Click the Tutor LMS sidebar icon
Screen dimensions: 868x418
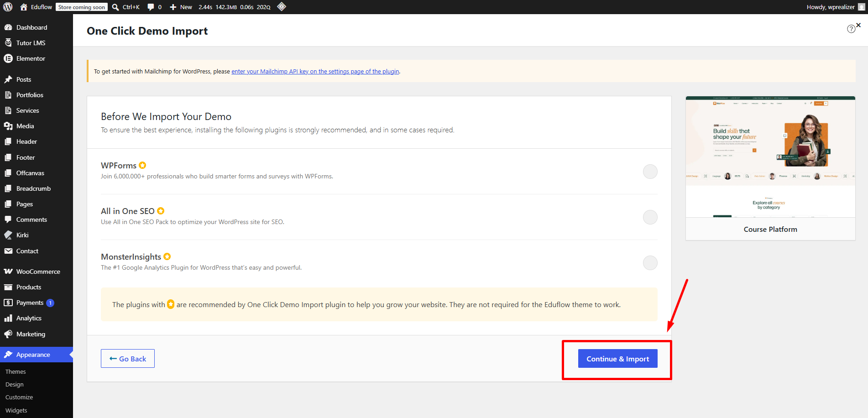pos(8,43)
